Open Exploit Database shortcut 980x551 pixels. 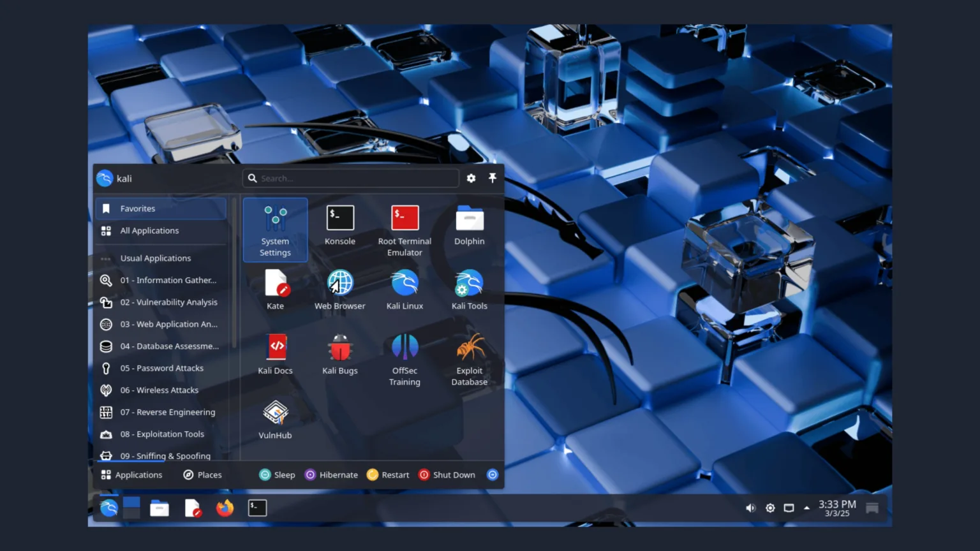click(470, 359)
